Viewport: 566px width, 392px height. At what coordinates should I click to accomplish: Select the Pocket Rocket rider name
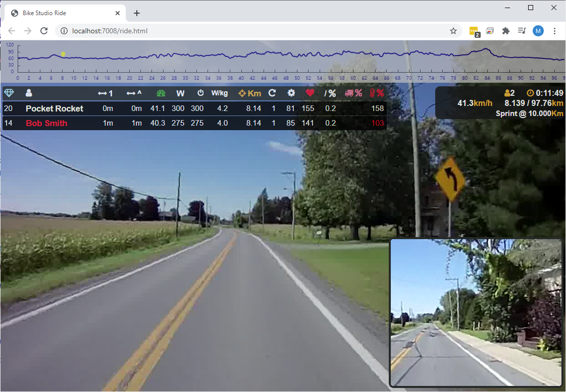tap(55, 108)
